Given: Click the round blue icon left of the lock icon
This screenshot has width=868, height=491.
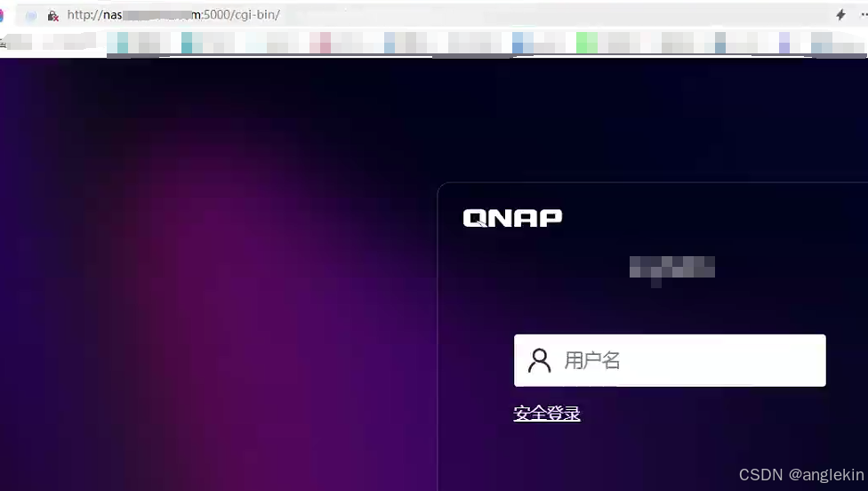Looking at the screenshot, I should point(31,15).
